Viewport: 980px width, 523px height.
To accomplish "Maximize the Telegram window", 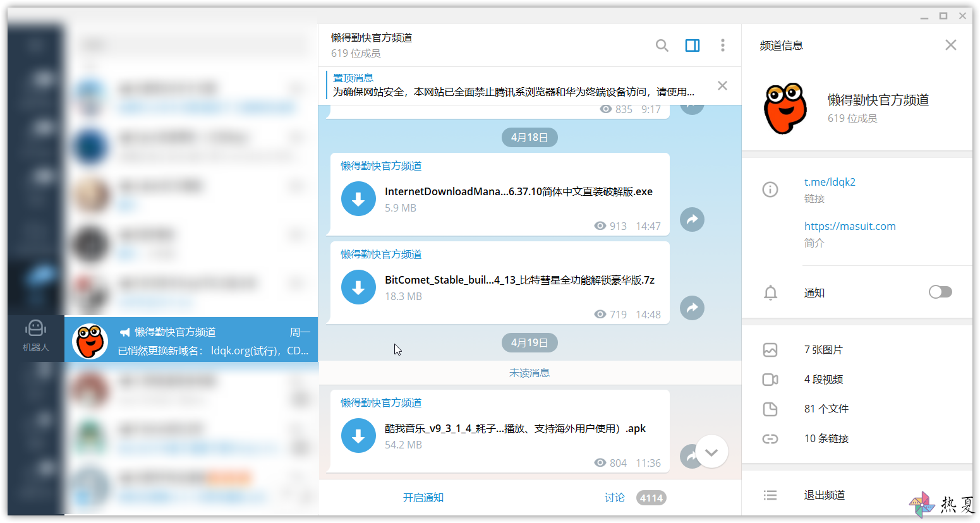I will [x=943, y=16].
